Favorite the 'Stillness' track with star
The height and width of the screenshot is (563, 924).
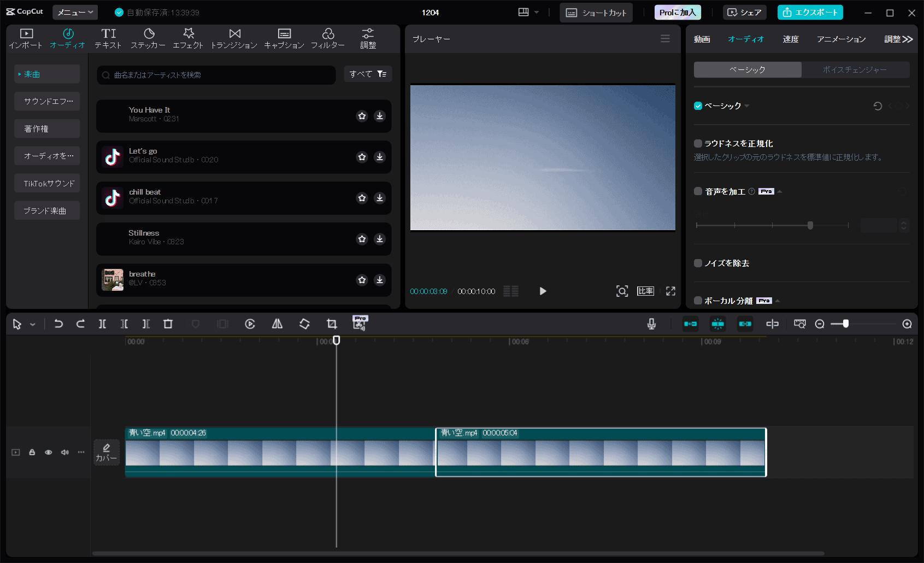pos(362,239)
